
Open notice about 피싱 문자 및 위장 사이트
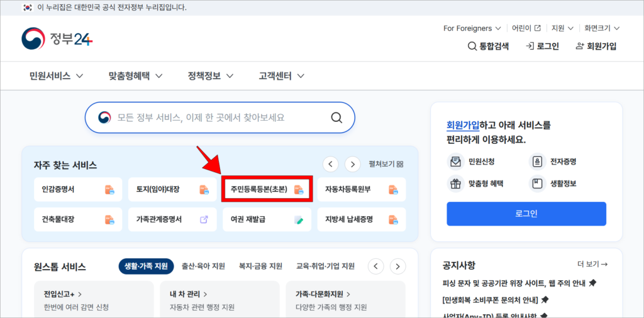[x=519, y=283]
